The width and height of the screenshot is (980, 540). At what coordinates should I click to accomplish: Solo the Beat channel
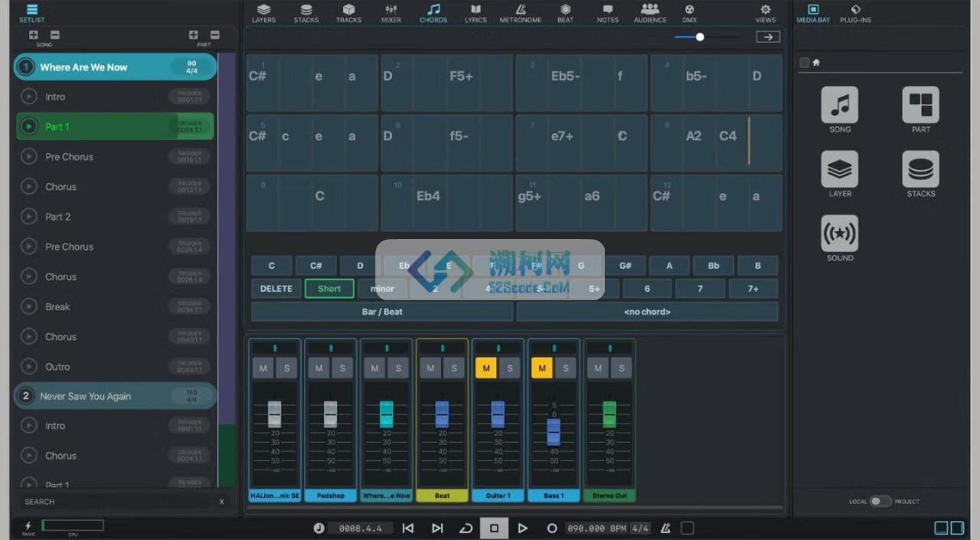tap(454, 368)
